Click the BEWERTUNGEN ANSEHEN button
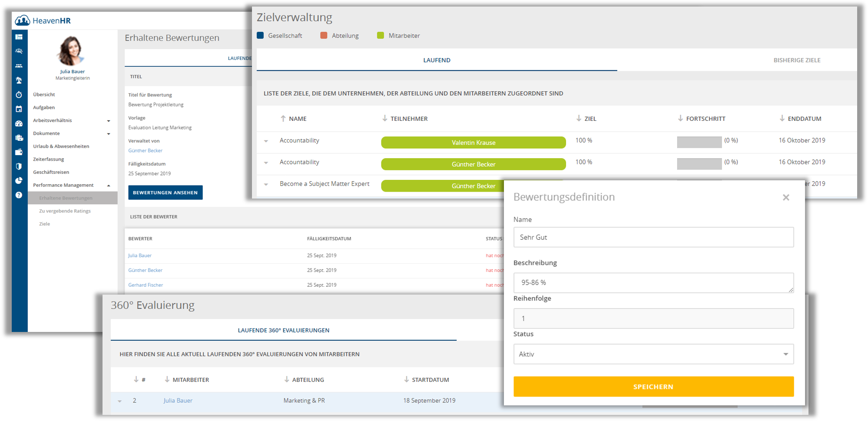868x421 pixels. tap(165, 192)
